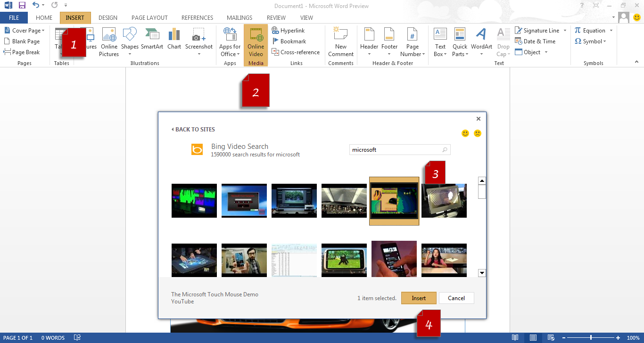Click the Insert button in the dialog
The image size is (644, 343).
[x=419, y=298]
